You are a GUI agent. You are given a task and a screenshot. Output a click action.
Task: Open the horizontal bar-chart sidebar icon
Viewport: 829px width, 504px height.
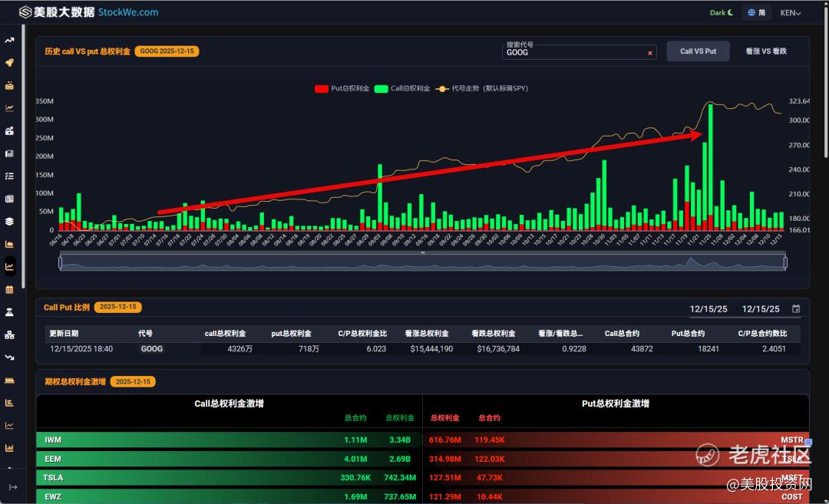(x=9, y=403)
